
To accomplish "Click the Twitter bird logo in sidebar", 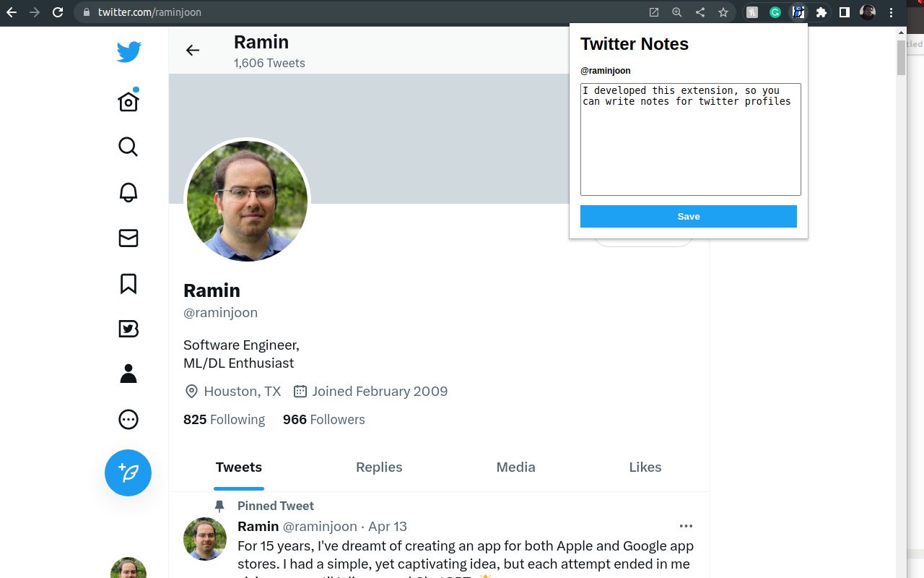I will point(128,51).
